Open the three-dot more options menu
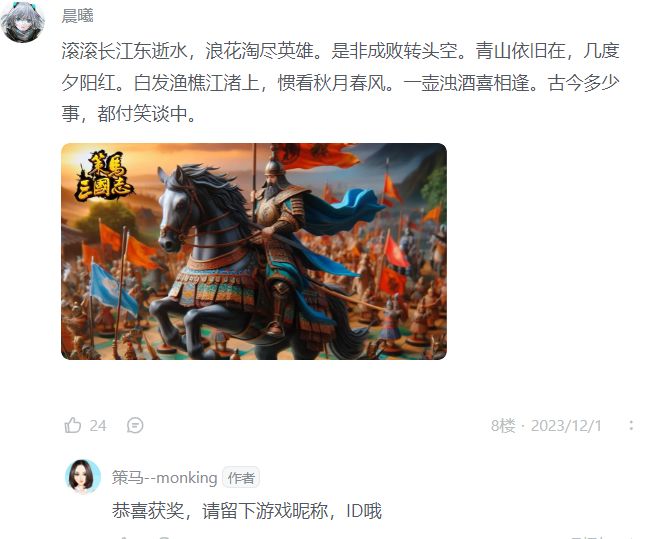This screenshot has height=539, width=651. pos(631,425)
